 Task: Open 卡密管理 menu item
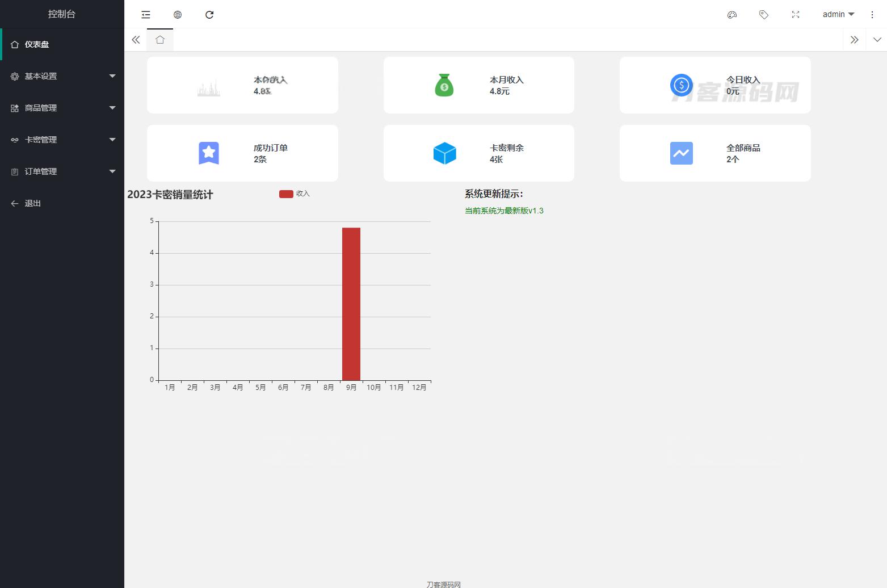(62, 140)
